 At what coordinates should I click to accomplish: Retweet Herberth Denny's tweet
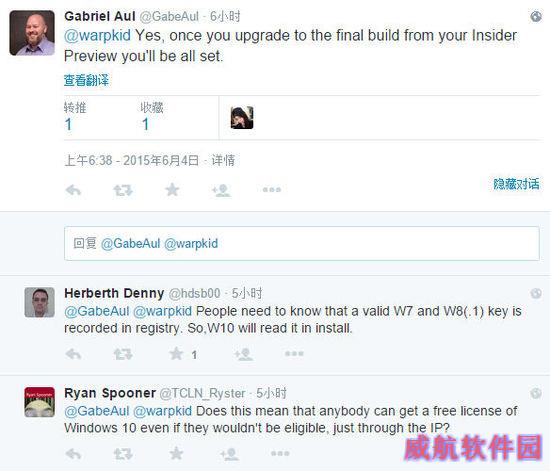[x=123, y=354]
